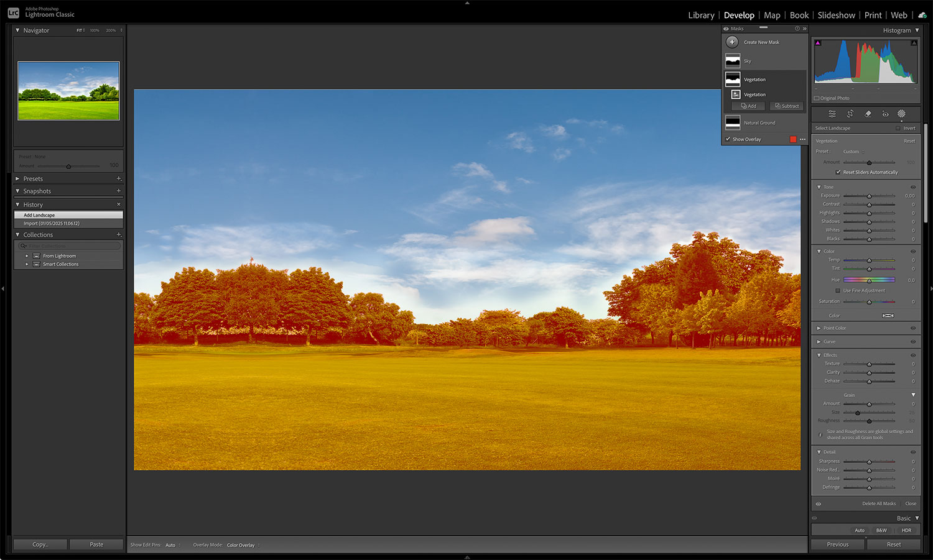
Task: Toggle the Show Overlay checkbox
Action: pos(728,139)
